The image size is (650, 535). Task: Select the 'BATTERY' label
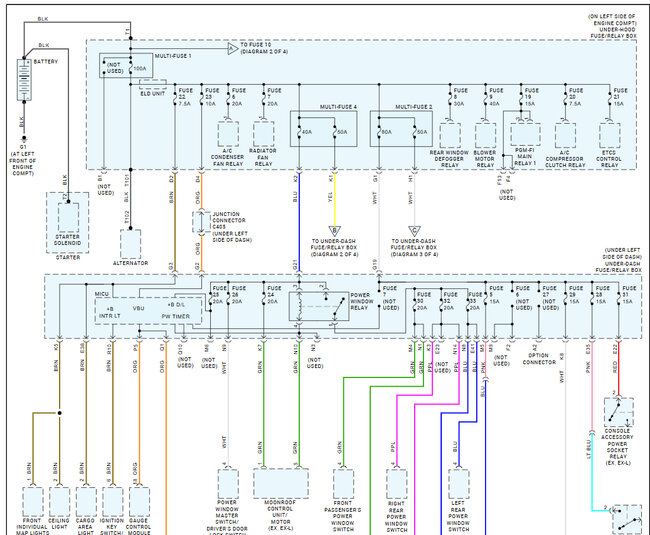46,62
